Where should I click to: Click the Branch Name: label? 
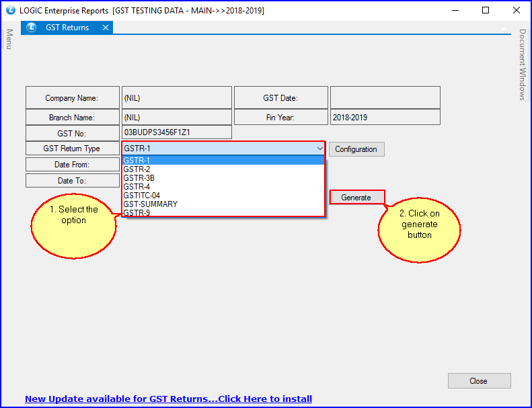click(x=72, y=118)
